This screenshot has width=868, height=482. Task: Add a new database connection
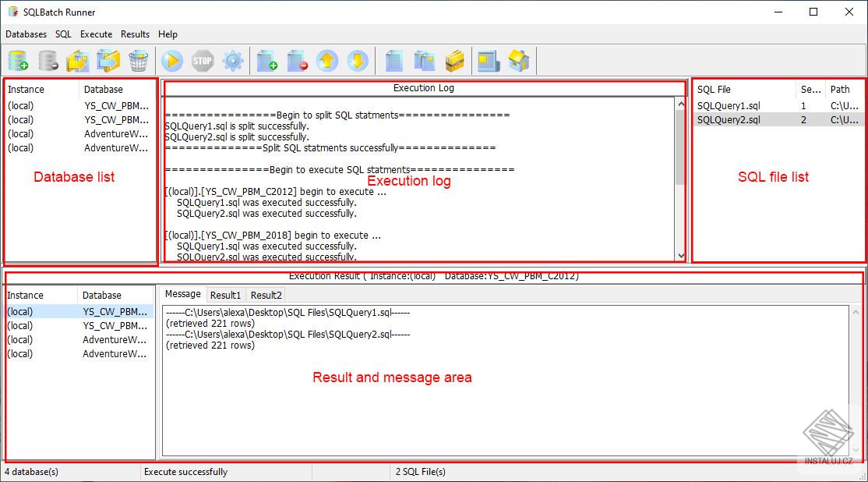[17, 61]
